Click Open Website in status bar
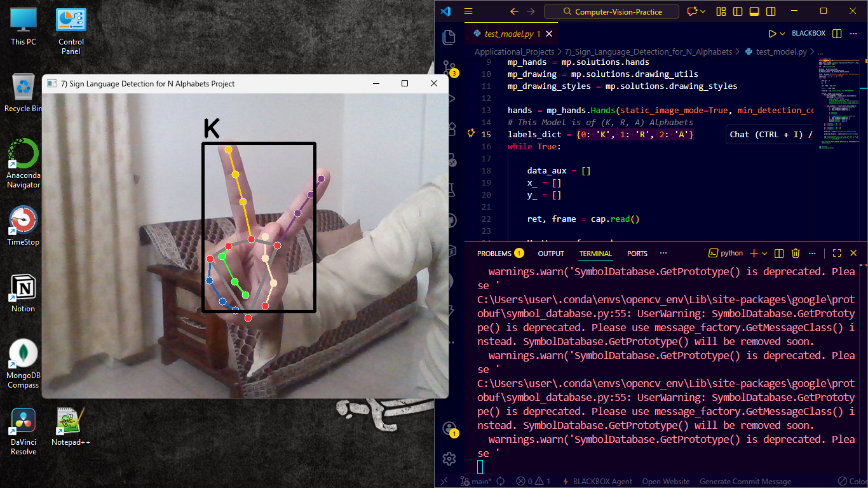 [666, 481]
